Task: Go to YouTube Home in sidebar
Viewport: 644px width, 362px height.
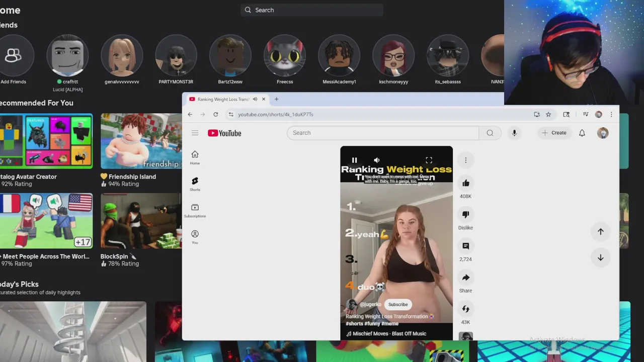Action: [195, 158]
